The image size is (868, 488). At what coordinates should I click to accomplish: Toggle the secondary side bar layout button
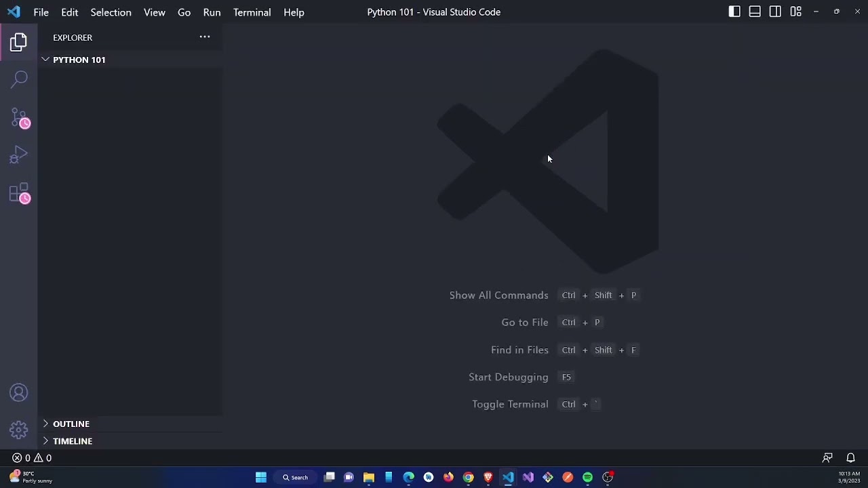click(x=775, y=12)
